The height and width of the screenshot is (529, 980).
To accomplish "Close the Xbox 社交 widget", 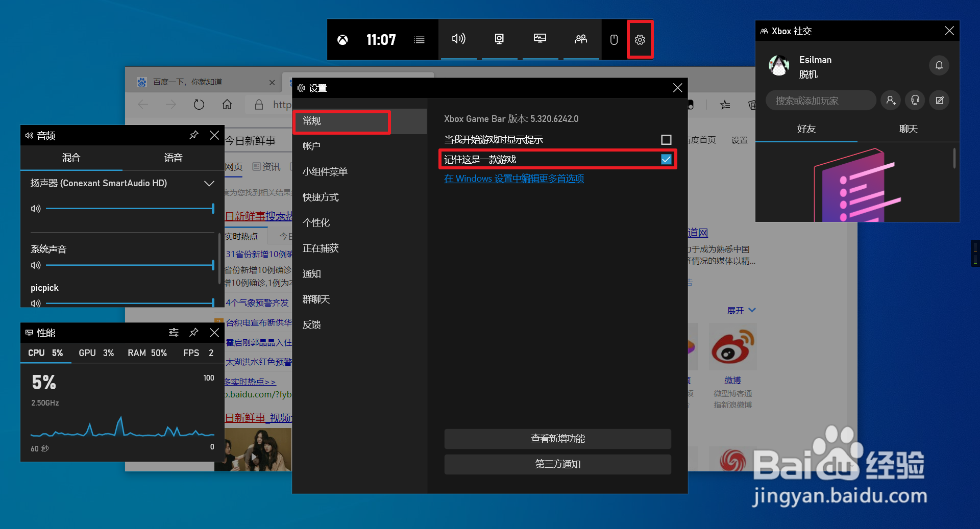I will (x=949, y=31).
